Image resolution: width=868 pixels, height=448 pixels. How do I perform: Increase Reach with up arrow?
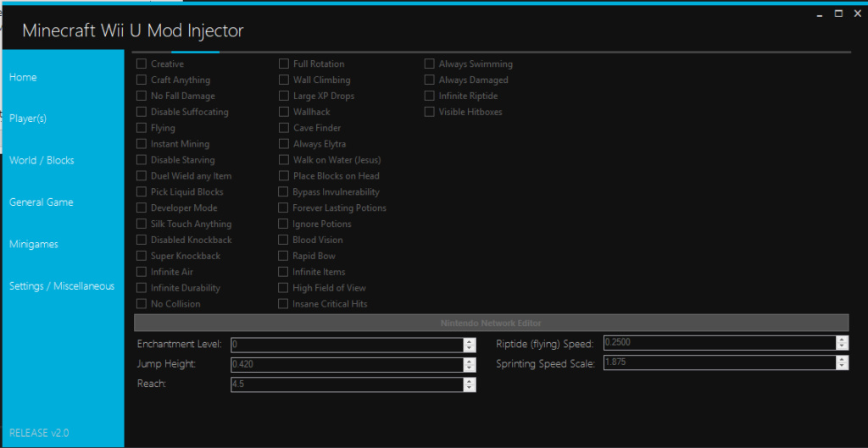470,382
